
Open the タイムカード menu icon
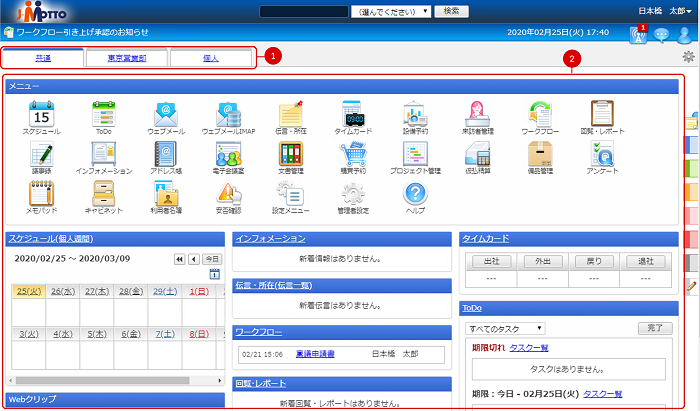353,114
